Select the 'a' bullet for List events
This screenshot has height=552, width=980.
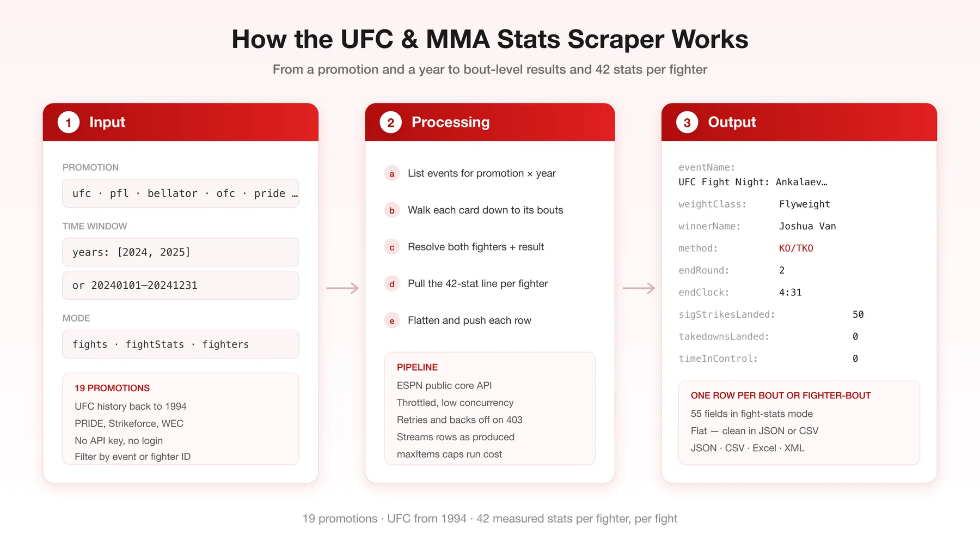(392, 174)
